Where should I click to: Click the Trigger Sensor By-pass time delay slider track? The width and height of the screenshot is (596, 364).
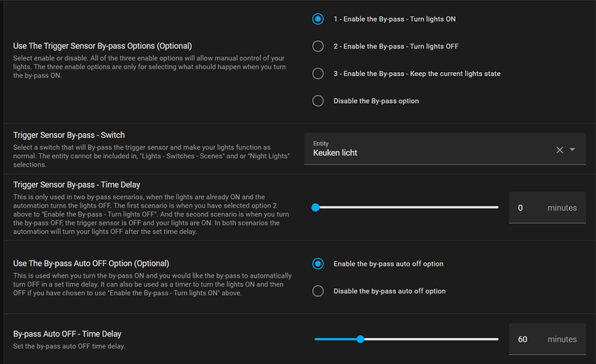coord(410,208)
